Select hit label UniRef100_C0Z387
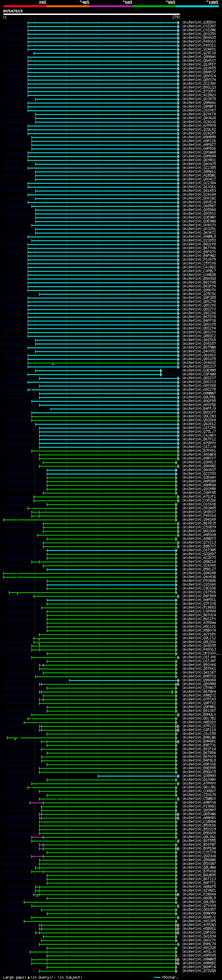The height and width of the screenshot is (980, 222). click(x=199, y=26)
